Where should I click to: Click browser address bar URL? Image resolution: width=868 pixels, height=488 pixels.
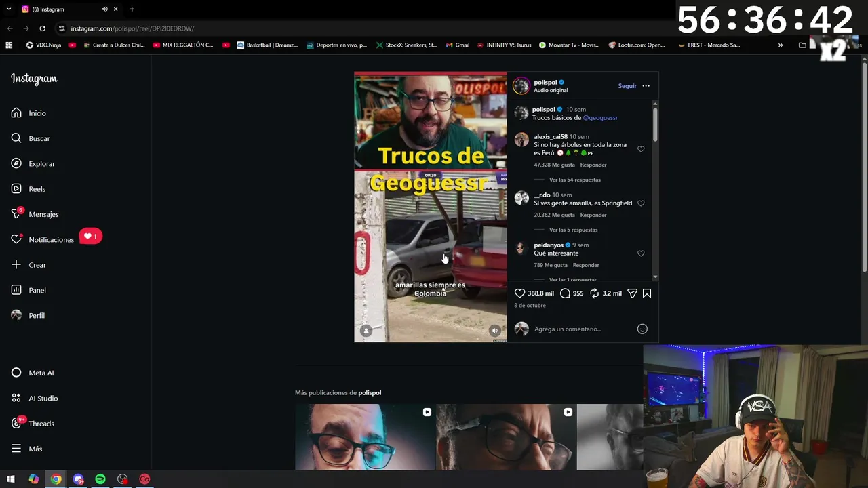(x=132, y=28)
